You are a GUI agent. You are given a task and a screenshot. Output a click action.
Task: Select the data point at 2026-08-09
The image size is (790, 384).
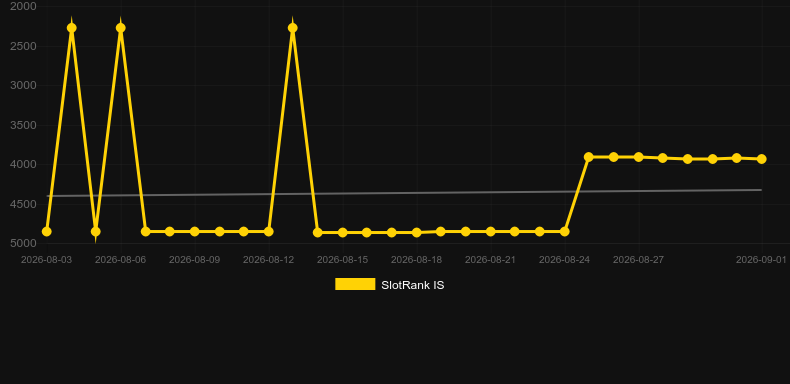pyautogui.click(x=194, y=231)
